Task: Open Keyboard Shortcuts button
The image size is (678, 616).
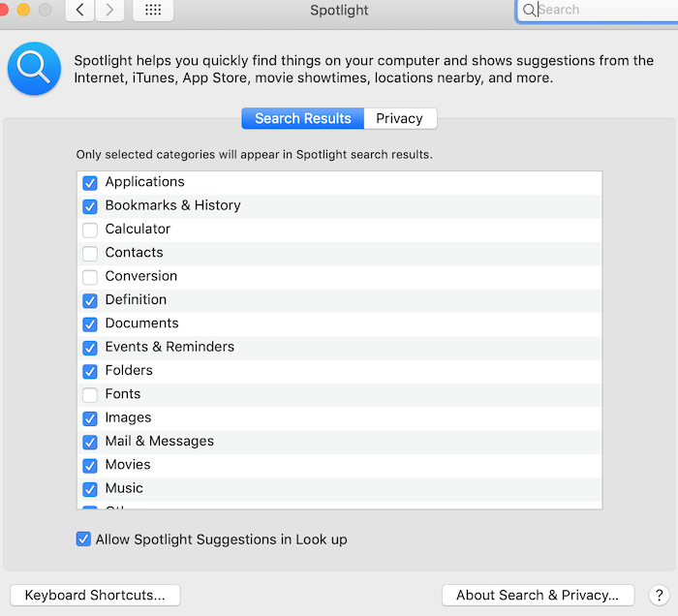Action: [x=95, y=596]
